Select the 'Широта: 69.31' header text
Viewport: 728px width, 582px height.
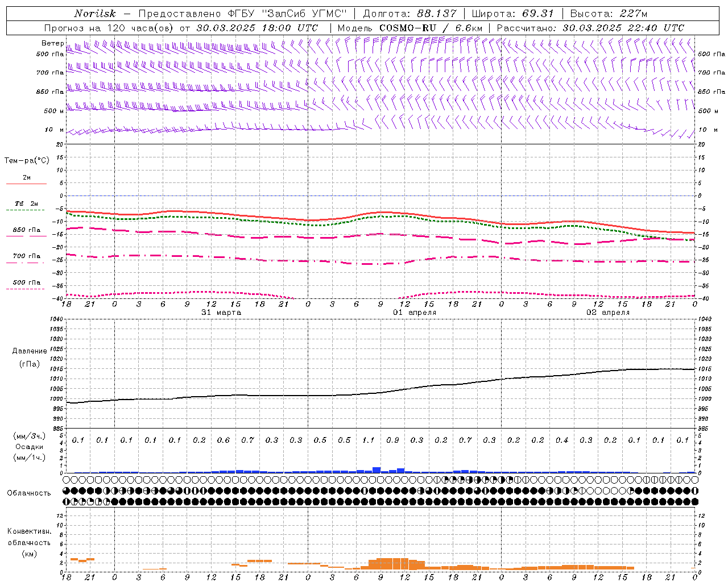click(x=512, y=14)
